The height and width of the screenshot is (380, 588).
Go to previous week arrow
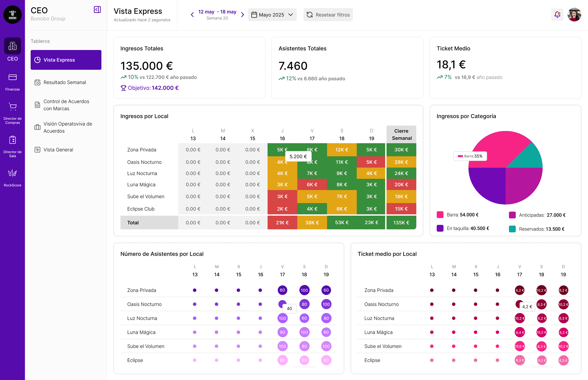(x=192, y=14)
